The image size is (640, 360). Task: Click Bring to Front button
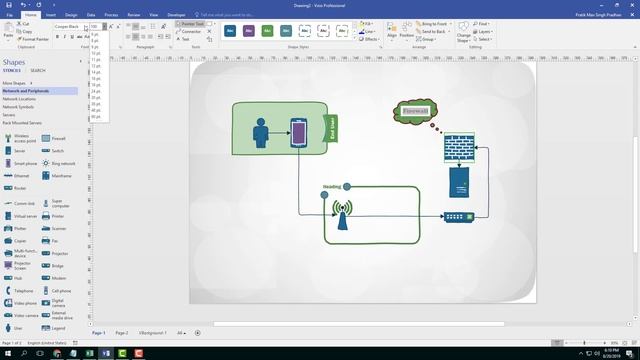tap(433, 24)
